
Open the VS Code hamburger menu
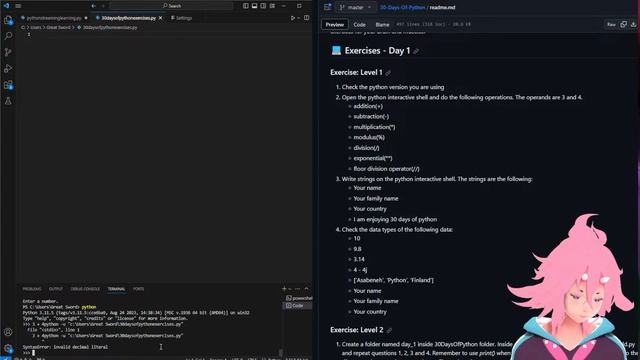(18, 6)
